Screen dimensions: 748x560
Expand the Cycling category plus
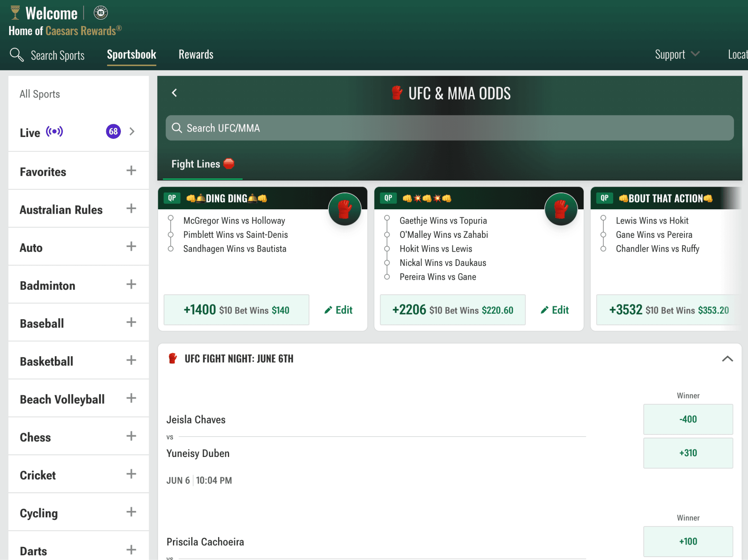pos(131,512)
